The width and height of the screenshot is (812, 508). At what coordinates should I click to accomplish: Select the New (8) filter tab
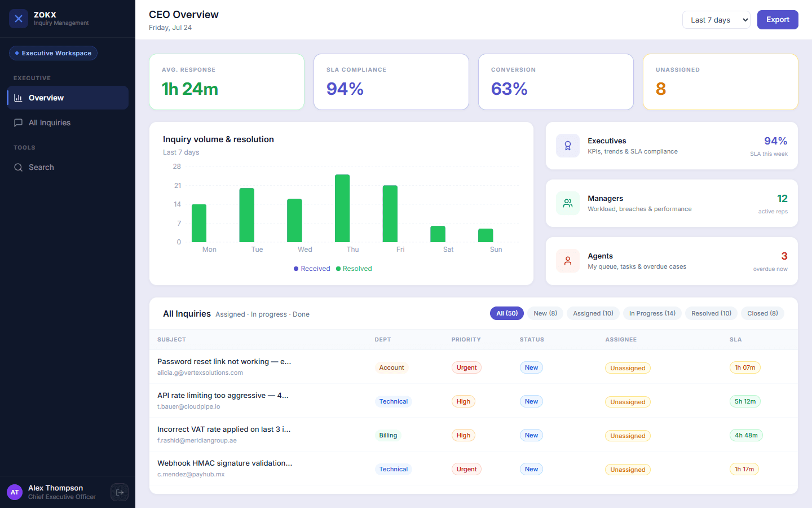545,313
